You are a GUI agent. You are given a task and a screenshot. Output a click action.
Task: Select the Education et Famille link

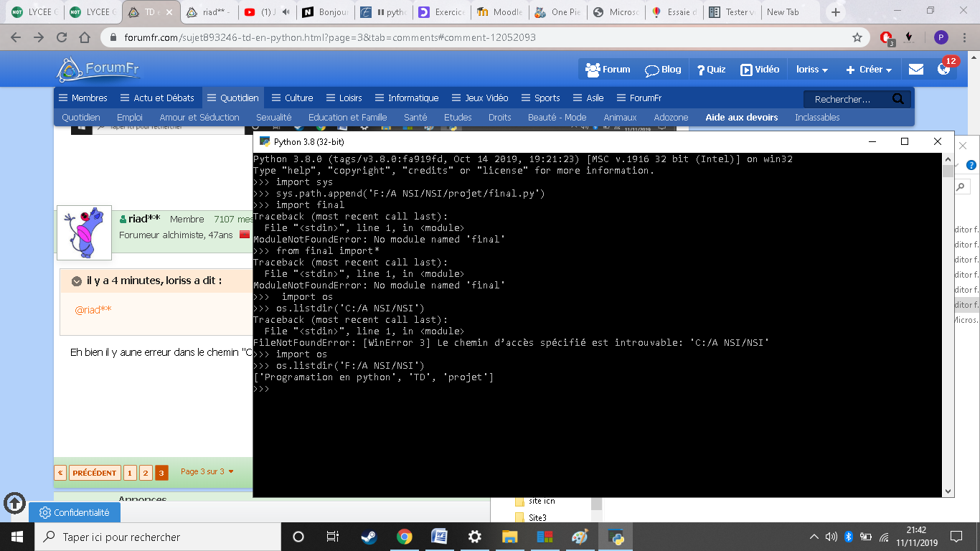[347, 117]
